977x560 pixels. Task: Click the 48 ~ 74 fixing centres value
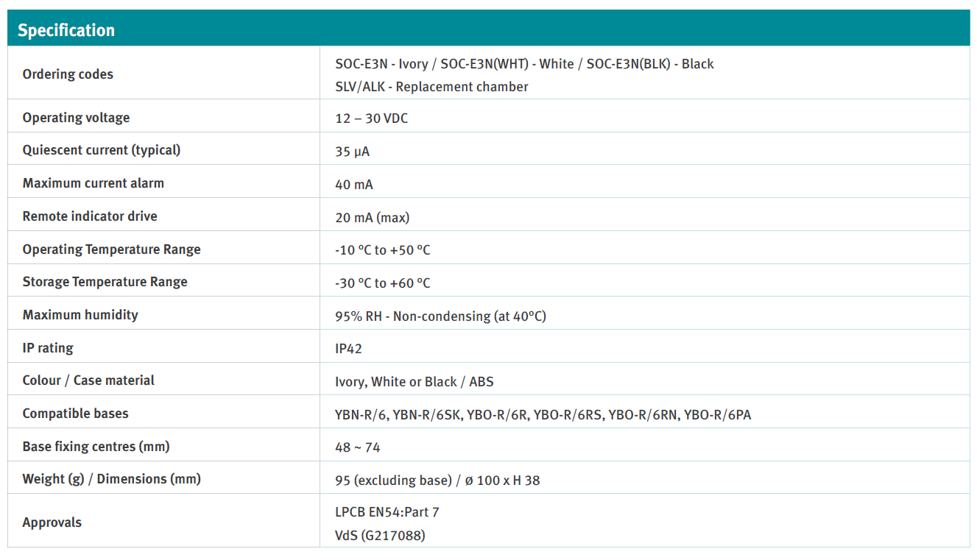coord(357,447)
